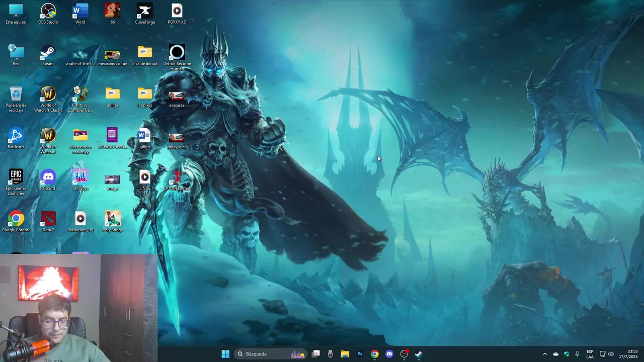
Task: Open the OneDrive cloud tray icon
Action: tap(556, 354)
